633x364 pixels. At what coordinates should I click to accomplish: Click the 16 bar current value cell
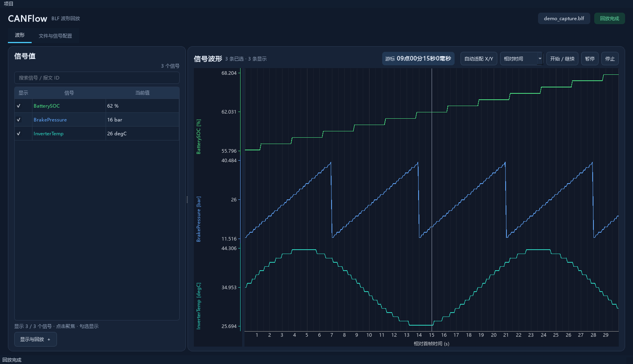(x=142, y=120)
